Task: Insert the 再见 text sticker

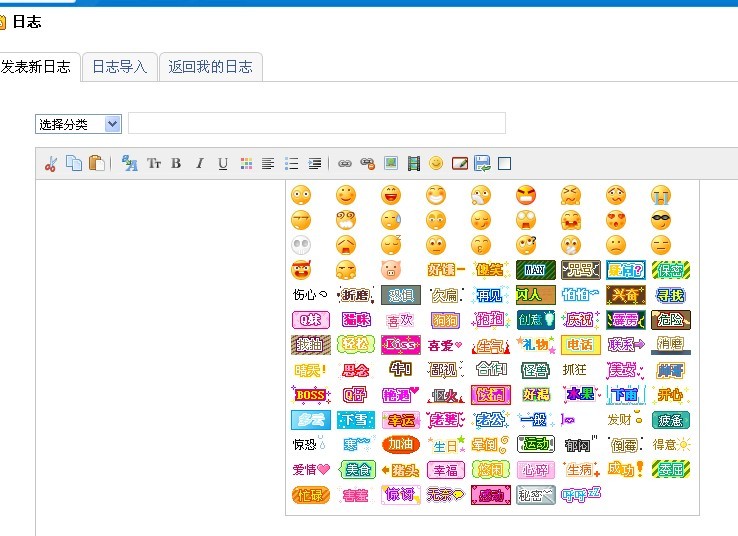Action: point(490,295)
